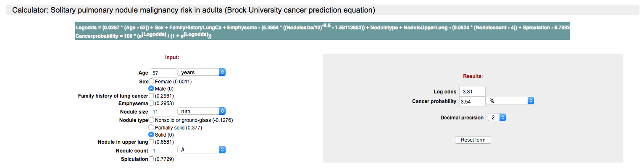Viewport: 644px width, 168px height.
Task: Select the Solid nodule type
Action: click(x=152, y=134)
